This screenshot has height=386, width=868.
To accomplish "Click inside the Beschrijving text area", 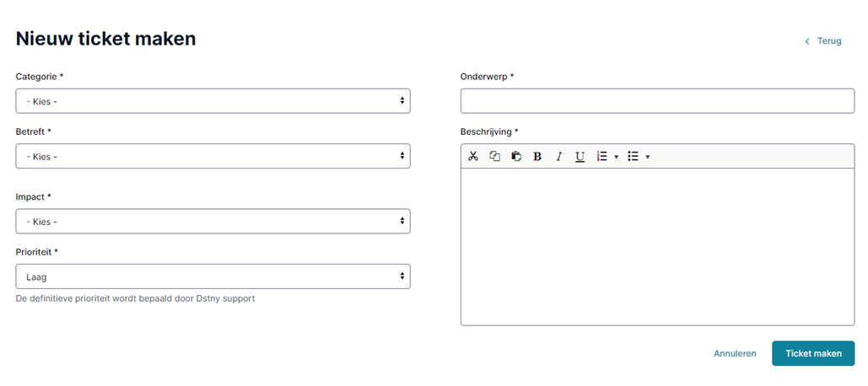I will click(x=658, y=247).
